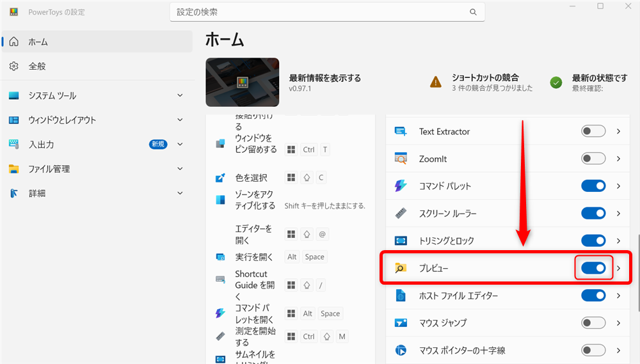
Task: Click the スクリーン ルーラー ruler icon
Action: click(x=401, y=214)
